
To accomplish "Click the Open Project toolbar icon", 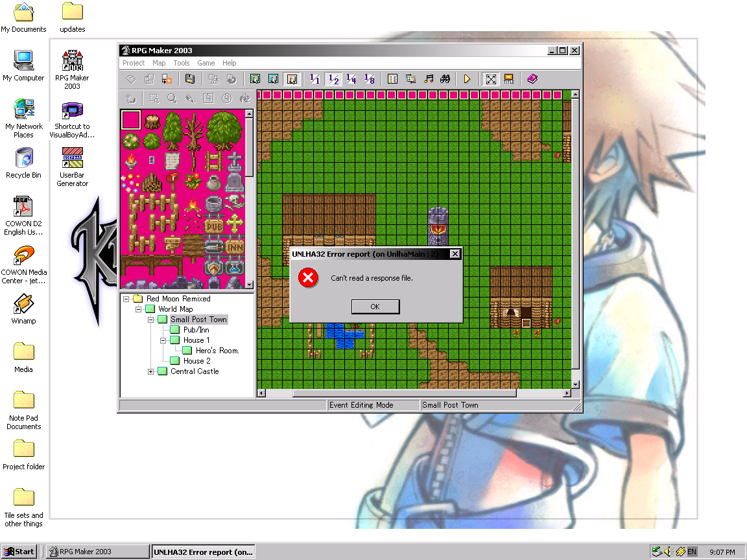I will 149,79.
